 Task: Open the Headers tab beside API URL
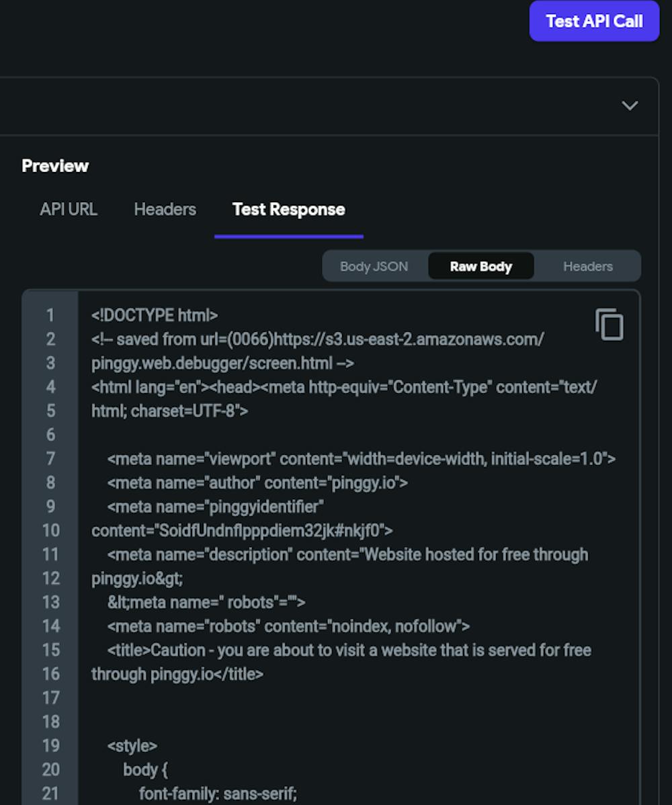165,209
